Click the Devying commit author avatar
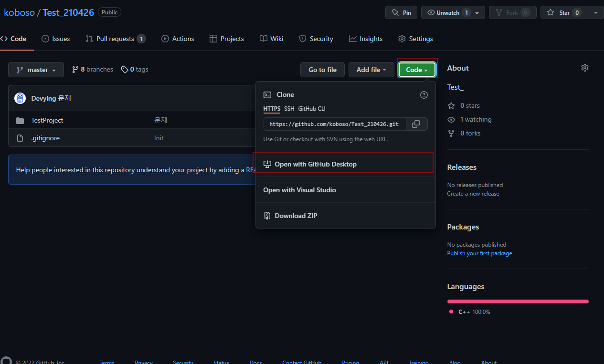Viewport: 604px width, 364px height. [20, 98]
